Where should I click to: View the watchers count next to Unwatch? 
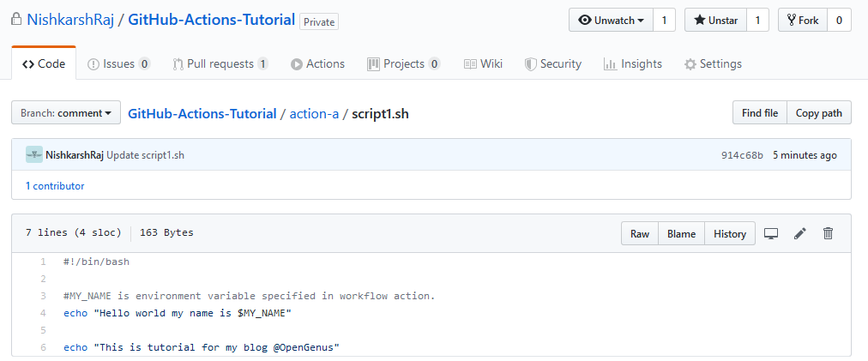664,21
